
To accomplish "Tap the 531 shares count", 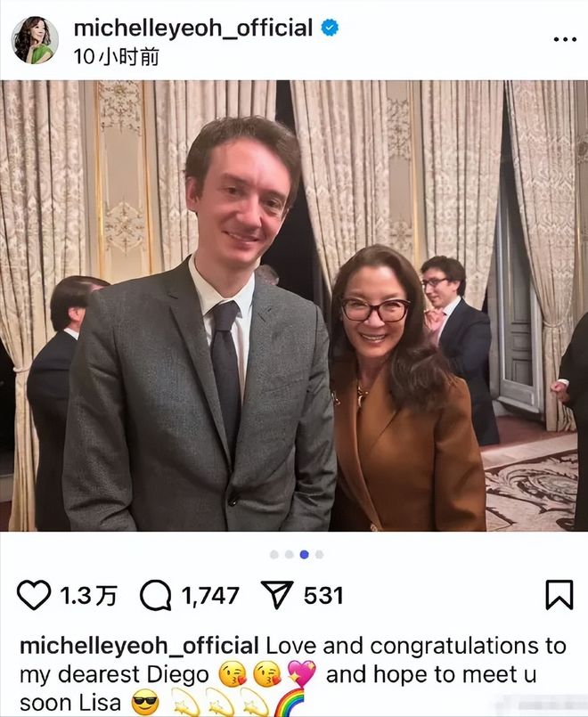I will [x=323, y=595].
